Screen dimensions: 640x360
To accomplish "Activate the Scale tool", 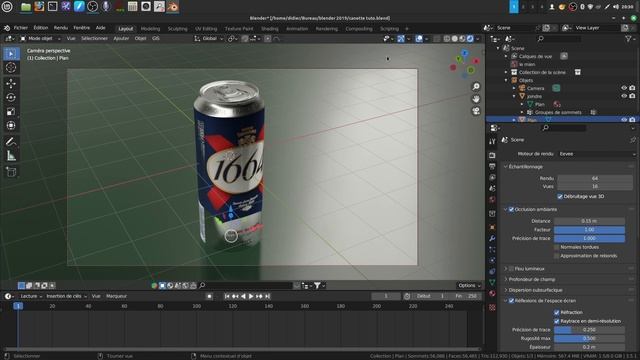I will tap(11, 111).
